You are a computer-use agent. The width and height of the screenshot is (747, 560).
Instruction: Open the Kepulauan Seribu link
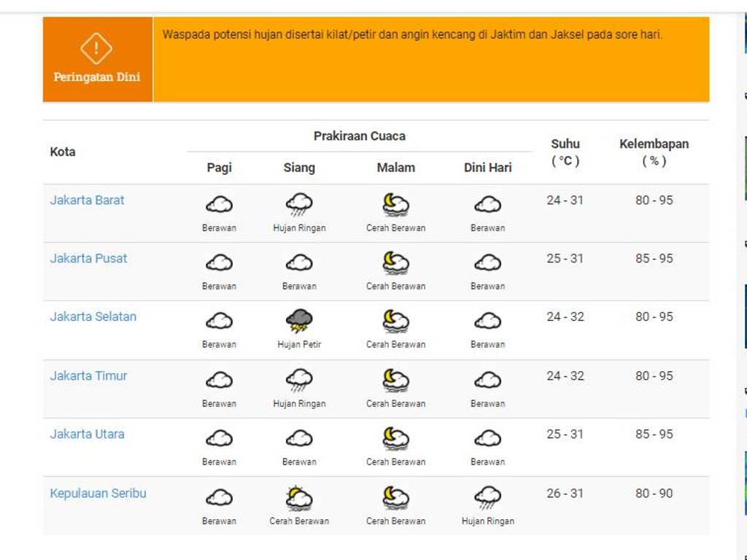(x=98, y=493)
